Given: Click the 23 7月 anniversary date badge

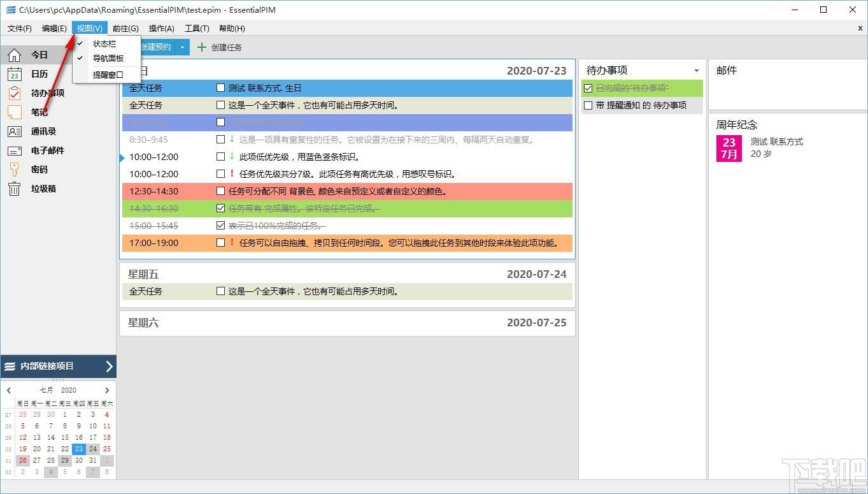Looking at the screenshot, I should [729, 149].
